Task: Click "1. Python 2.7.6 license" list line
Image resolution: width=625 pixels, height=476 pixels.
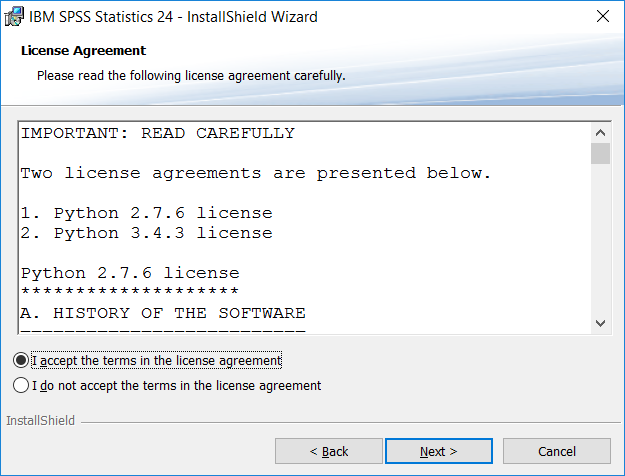Action: pos(147,213)
